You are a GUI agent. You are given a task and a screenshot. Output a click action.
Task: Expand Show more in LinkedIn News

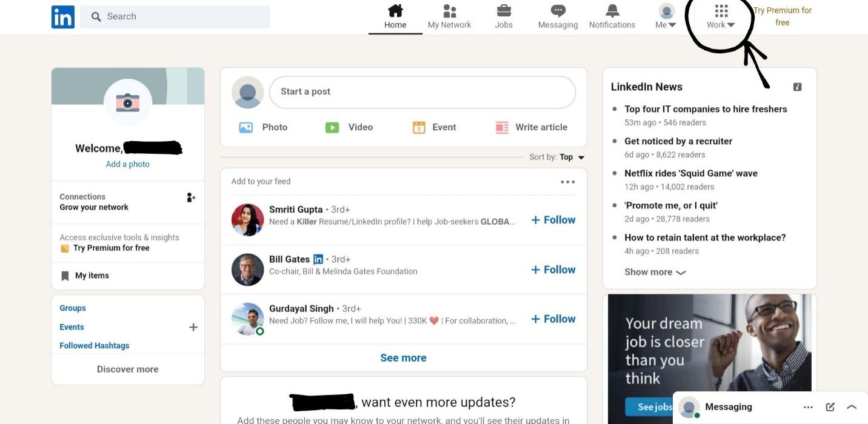[655, 272]
